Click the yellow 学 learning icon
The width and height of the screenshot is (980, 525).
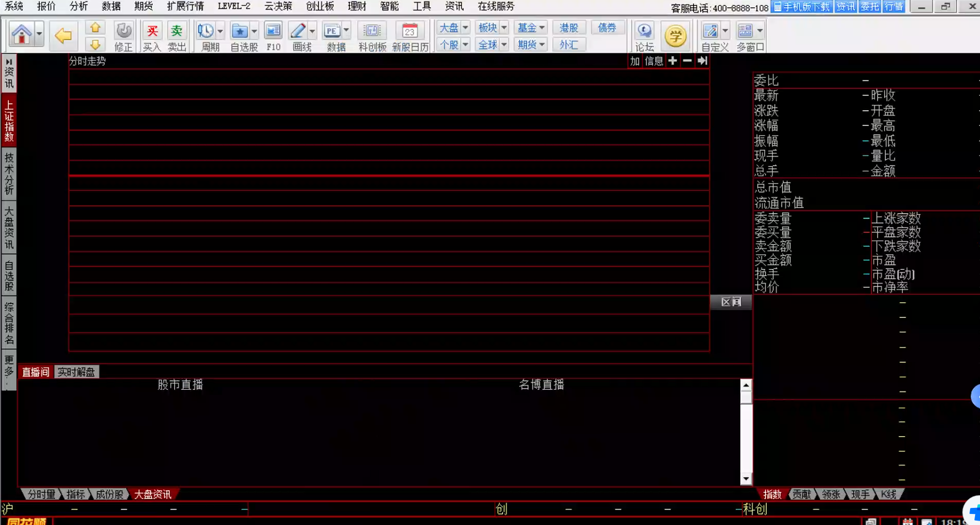[x=675, y=36]
